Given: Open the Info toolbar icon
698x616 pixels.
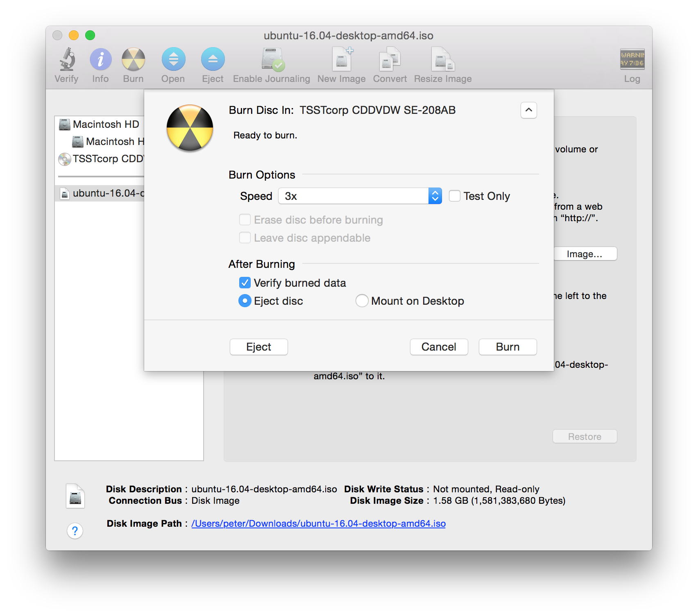Looking at the screenshot, I should coord(101,59).
